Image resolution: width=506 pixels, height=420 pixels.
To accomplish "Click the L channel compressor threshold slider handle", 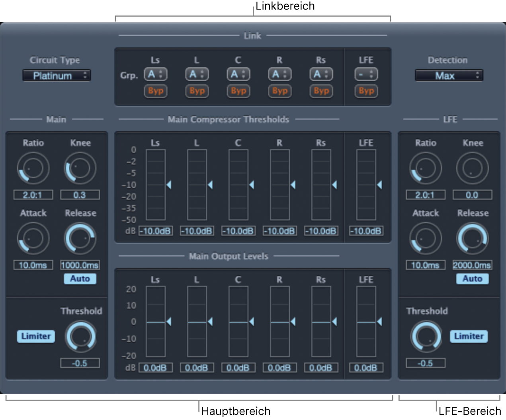I will click(x=210, y=185).
